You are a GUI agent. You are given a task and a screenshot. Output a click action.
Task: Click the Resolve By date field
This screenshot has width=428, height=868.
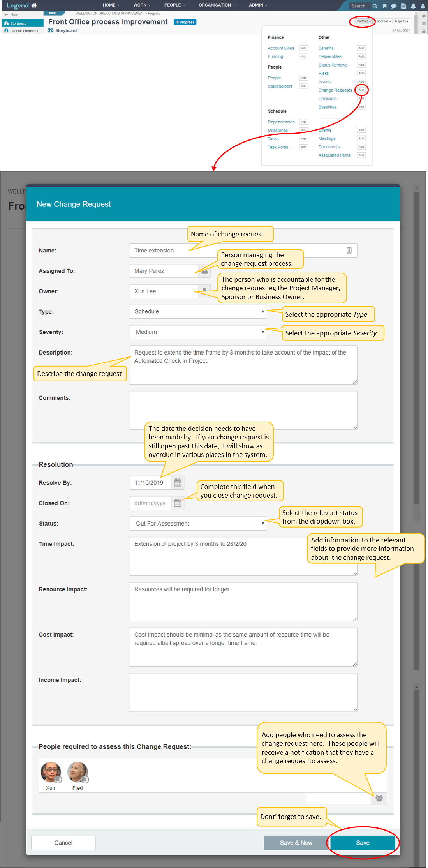pos(150,483)
